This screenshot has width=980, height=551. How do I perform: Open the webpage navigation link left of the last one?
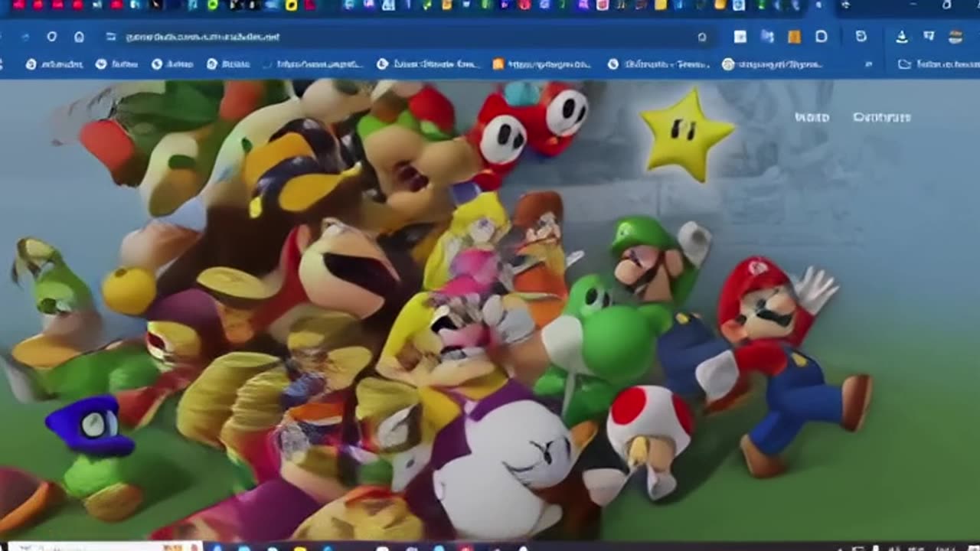coord(812,117)
